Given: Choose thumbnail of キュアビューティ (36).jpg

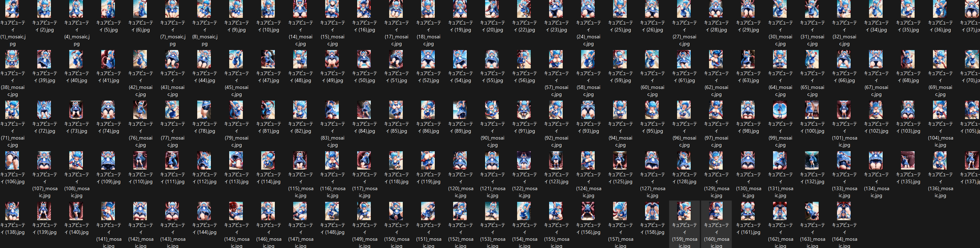Looking at the screenshot, I should (x=939, y=9).
